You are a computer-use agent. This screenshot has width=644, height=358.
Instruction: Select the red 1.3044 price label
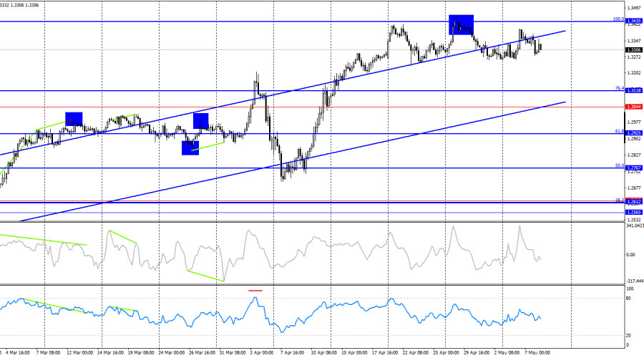point(633,107)
